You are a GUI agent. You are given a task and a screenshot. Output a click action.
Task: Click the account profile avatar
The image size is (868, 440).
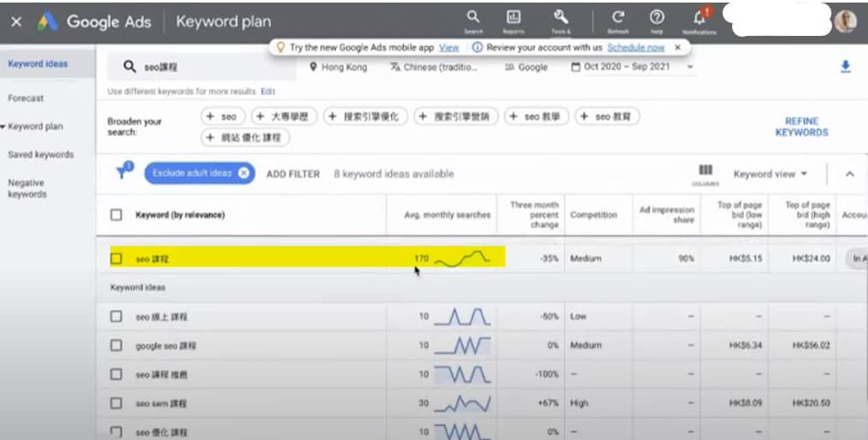click(x=845, y=21)
